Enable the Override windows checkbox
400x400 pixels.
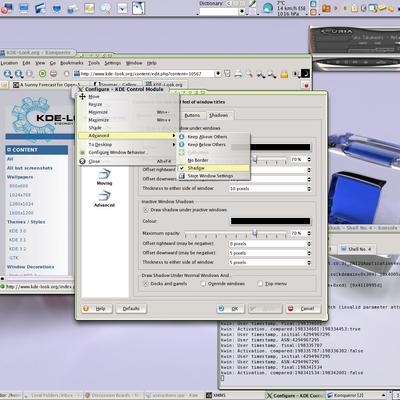click(203, 284)
